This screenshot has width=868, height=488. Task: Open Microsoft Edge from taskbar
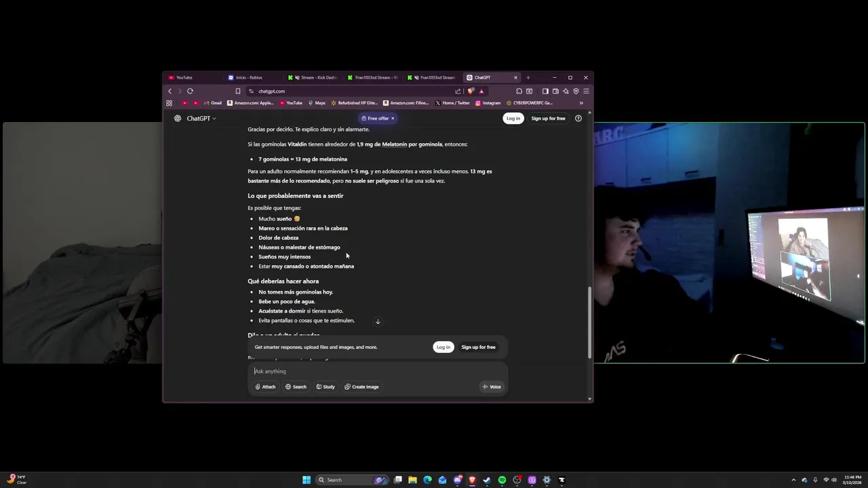[427, 480]
